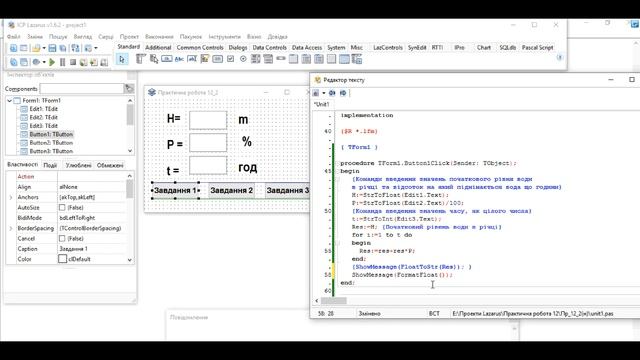The width and height of the screenshot is (640, 360).
Task: Select Edit3: TEdit in component tree
Action: 44,126
